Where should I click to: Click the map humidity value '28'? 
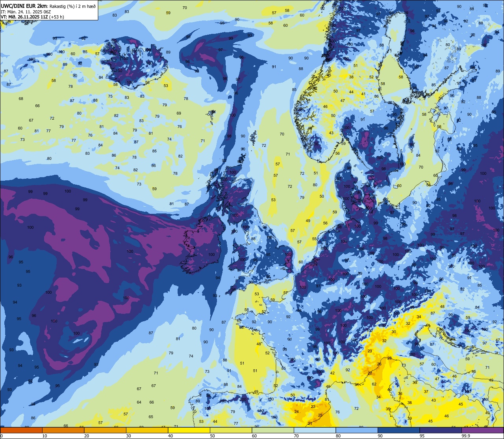coord(389,358)
